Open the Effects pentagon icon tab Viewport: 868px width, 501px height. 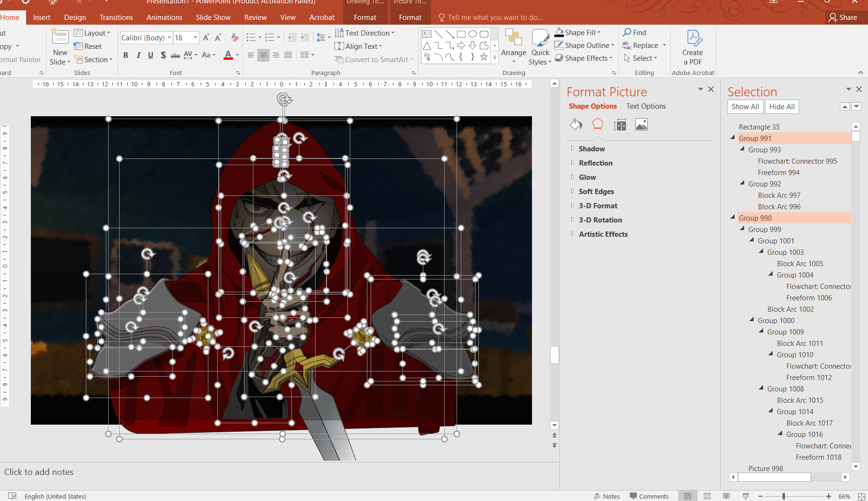pos(597,125)
